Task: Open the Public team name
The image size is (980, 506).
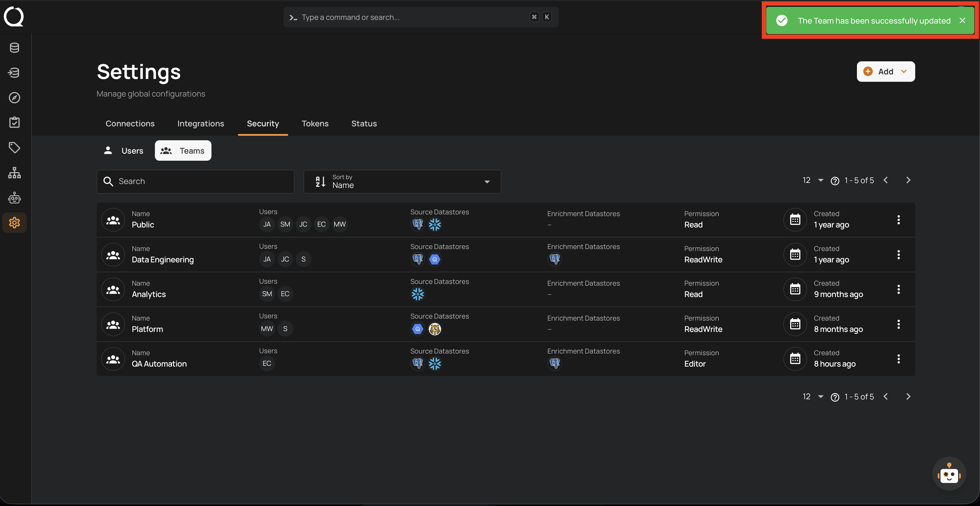Action: pyautogui.click(x=143, y=225)
